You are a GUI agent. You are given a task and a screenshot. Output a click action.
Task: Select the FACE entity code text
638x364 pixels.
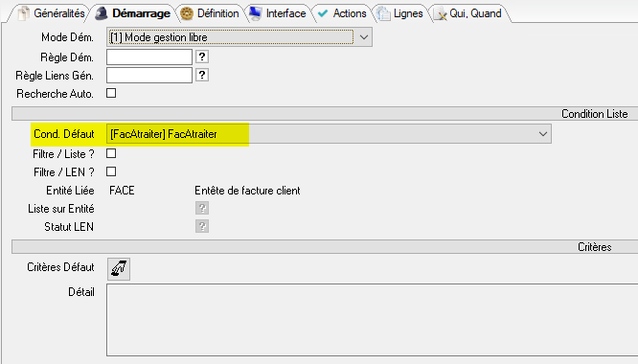[122, 191]
